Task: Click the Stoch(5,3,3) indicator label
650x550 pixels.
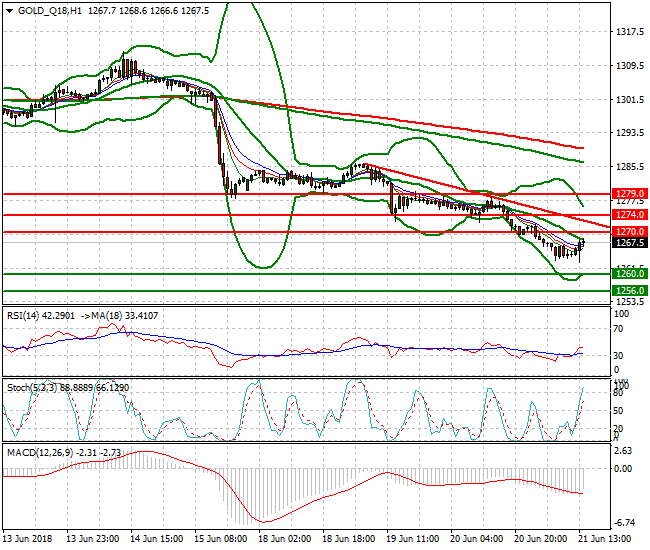Action: [x=32, y=388]
